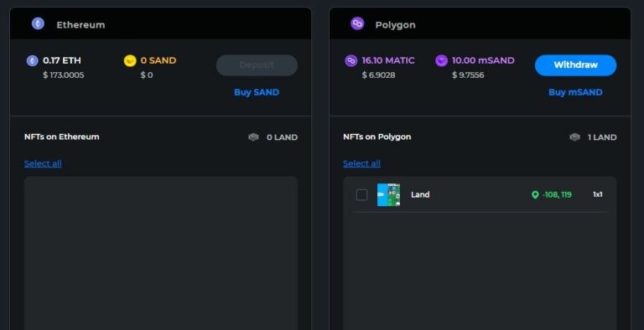Click the green location pin for the Land
Screen dimensions: 644x330
pos(535,194)
